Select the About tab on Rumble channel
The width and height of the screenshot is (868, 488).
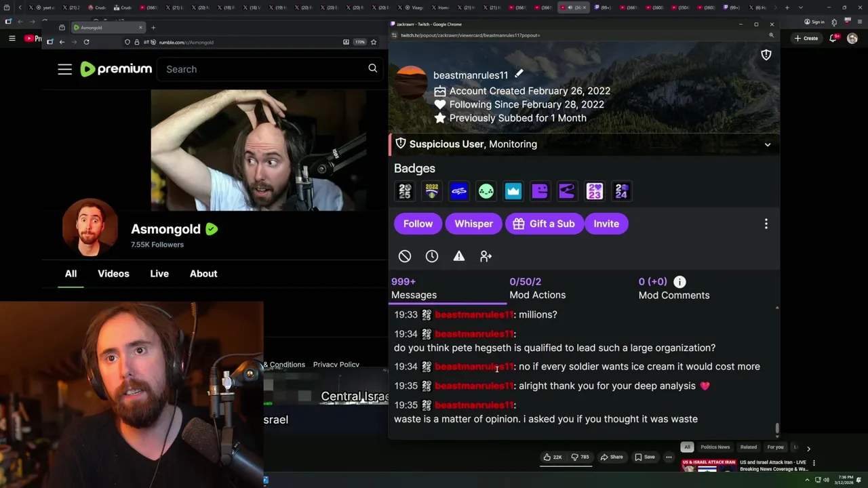tap(203, 274)
